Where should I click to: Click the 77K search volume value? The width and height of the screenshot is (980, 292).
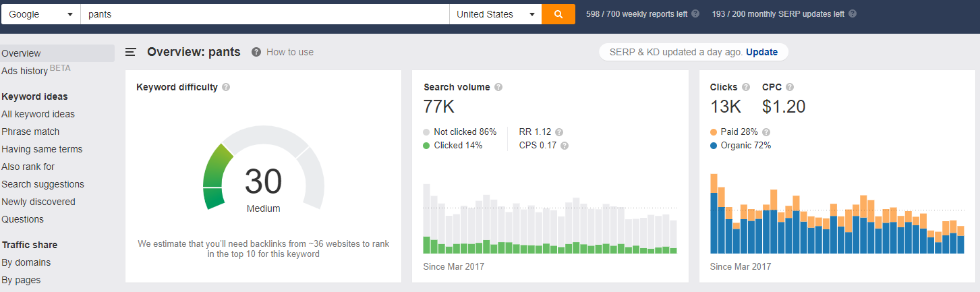click(x=439, y=107)
